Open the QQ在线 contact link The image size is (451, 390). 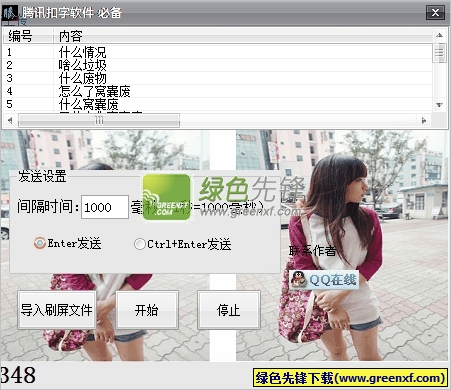pos(324,280)
